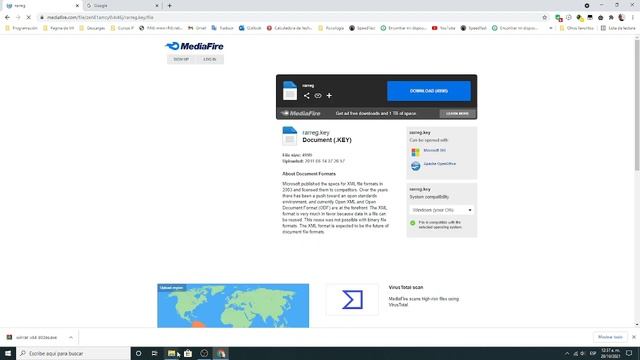
Task: Open the Chrome three-dot menu
Action: (x=633, y=18)
